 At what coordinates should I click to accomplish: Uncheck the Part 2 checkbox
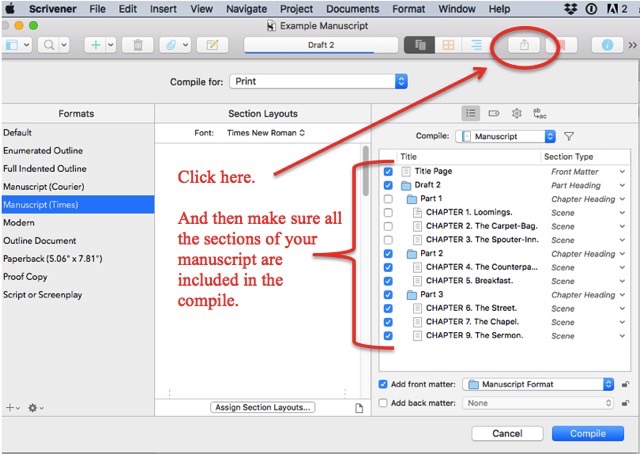click(388, 254)
